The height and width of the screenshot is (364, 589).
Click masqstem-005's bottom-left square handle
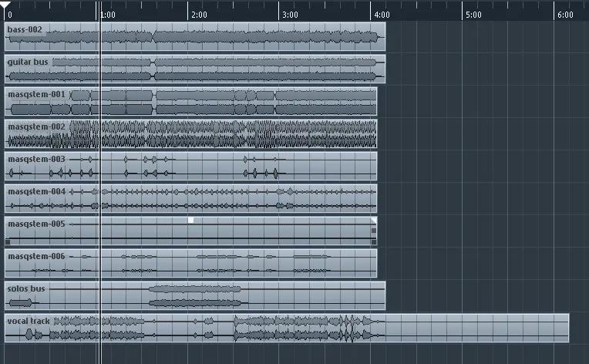click(8, 242)
